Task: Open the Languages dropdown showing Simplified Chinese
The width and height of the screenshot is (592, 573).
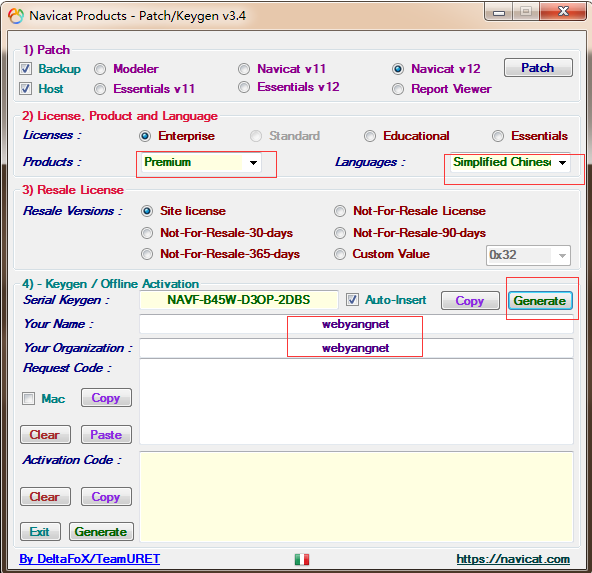Action: 510,162
